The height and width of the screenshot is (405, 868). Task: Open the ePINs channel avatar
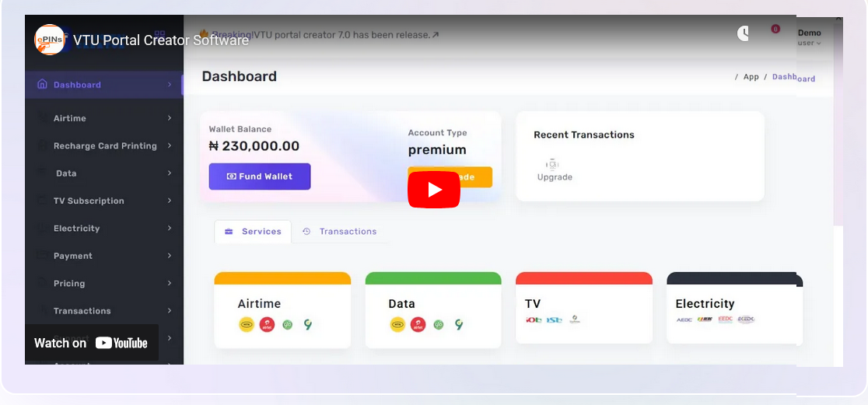(49, 40)
